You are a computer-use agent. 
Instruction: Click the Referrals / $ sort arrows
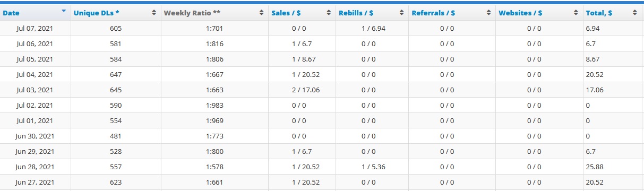tap(489, 13)
